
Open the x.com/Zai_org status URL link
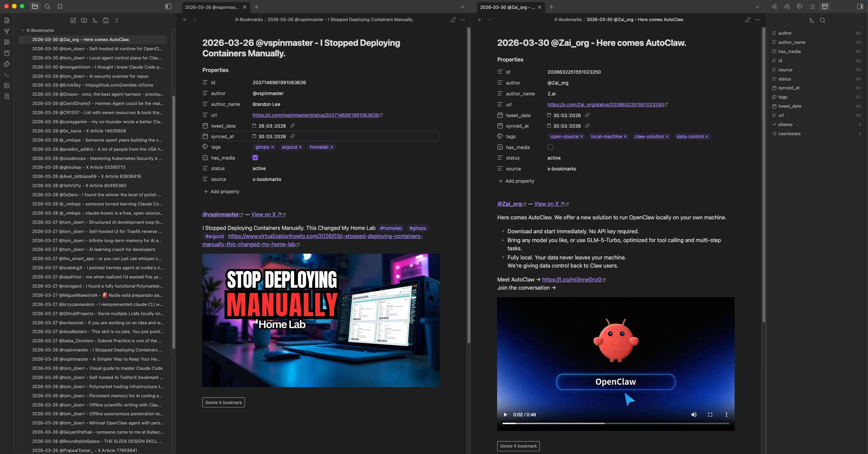click(605, 105)
